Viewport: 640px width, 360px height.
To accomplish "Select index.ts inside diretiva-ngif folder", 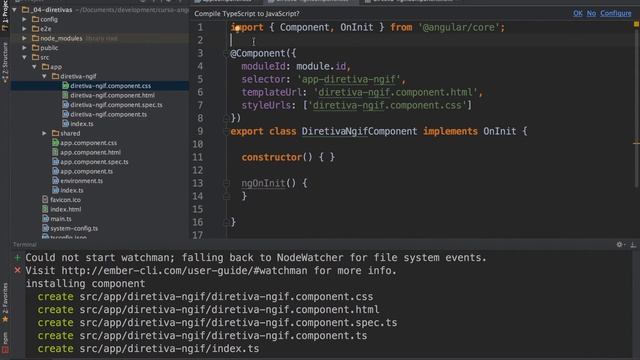I will [82, 124].
